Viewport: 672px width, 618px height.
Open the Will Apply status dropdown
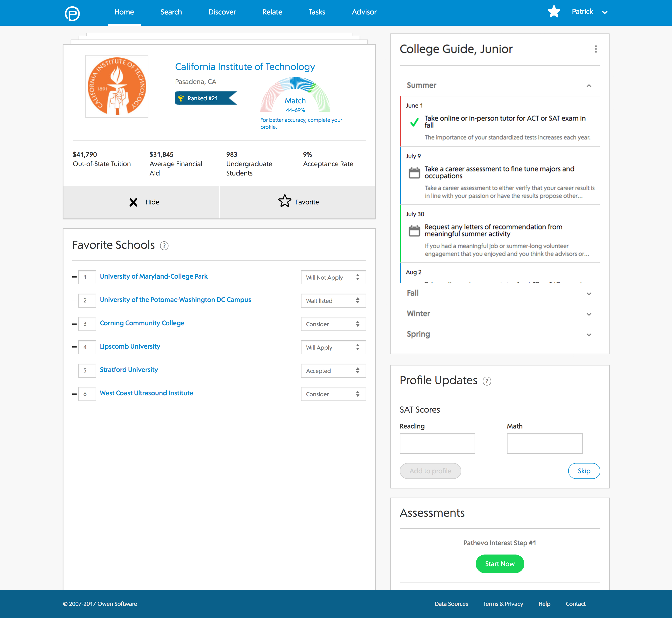pyautogui.click(x=333, y=347)
